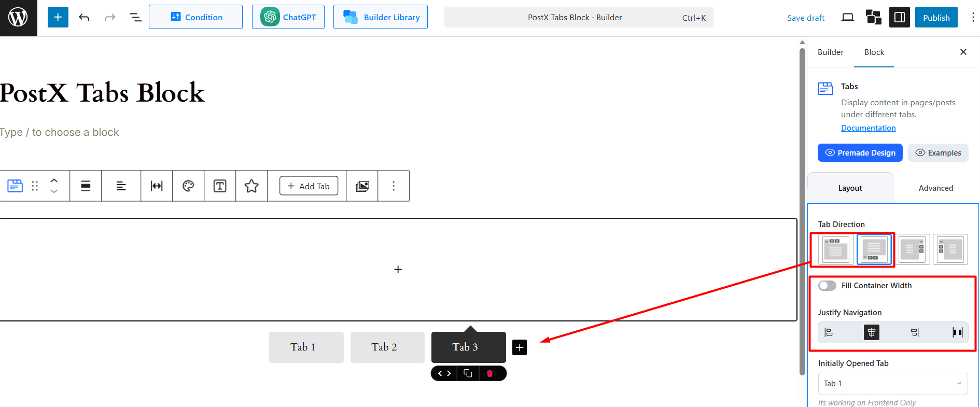This screenshot has width=980, height=407.
Task: Open the block alignment options
Action: (x=86, y=186)
